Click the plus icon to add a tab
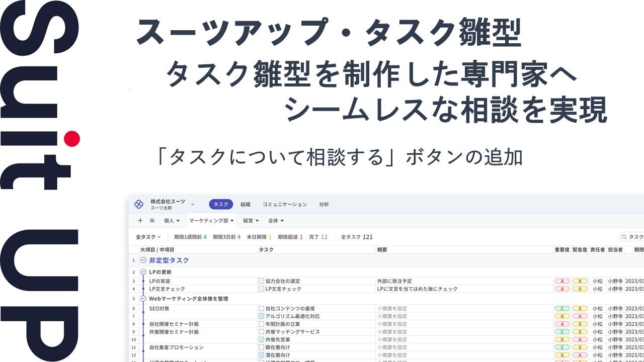This screenshot has height=362, width=644. coord(140,220)
